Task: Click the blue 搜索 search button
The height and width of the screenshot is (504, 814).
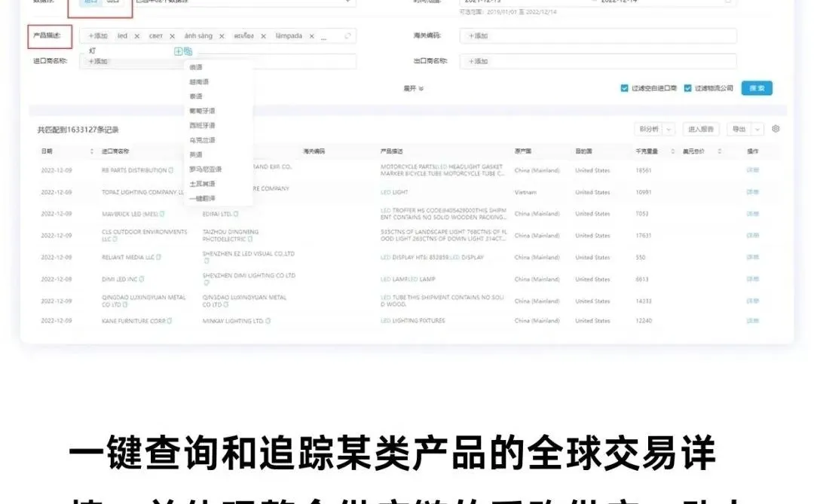Action: click(757, 87)
